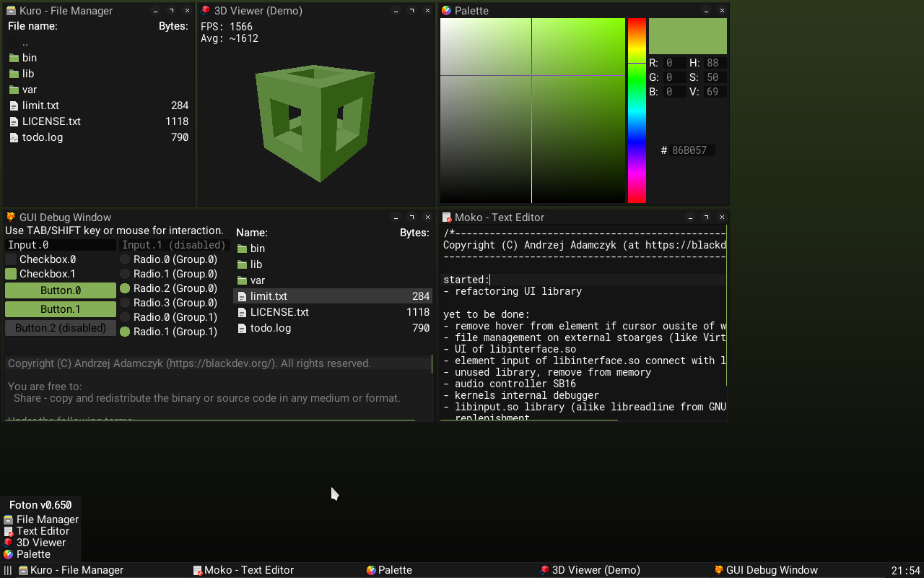Click the 'Name:' column header in GUI Debug Window

pos(252,233)
